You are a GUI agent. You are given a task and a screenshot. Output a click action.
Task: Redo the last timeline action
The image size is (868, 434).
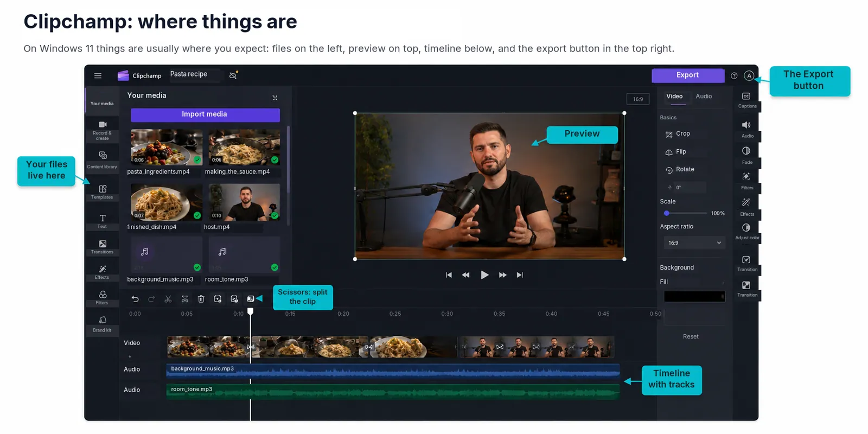151,299
